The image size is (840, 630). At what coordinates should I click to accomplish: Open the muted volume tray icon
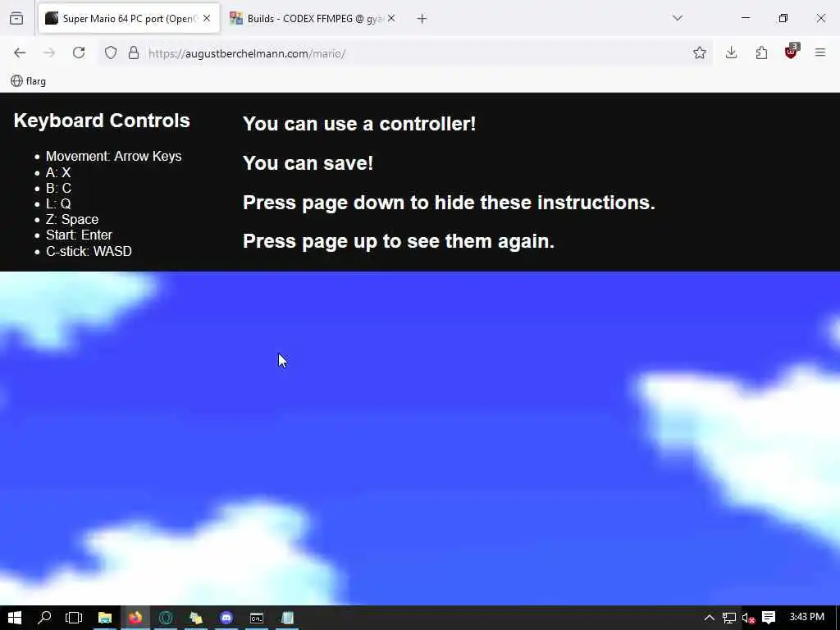[748, 618]
